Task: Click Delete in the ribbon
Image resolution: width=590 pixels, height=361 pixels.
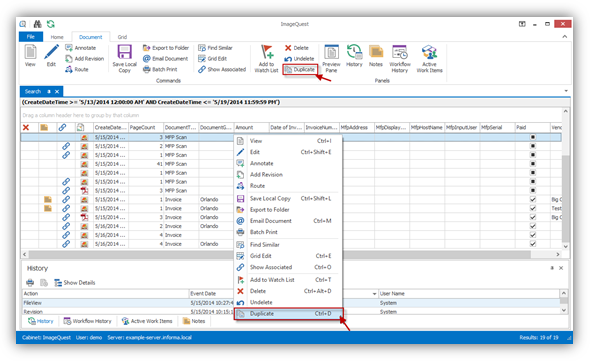Action: tap(297, 48)
